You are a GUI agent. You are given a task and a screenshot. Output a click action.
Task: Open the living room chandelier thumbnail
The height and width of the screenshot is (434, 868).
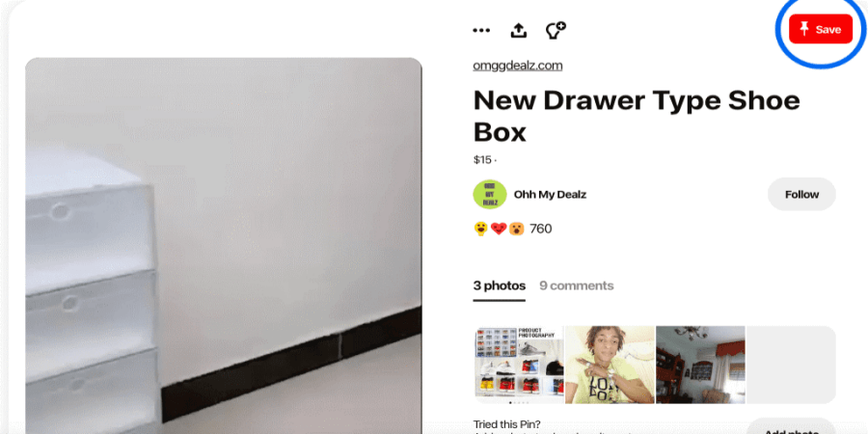pos(700,365)
